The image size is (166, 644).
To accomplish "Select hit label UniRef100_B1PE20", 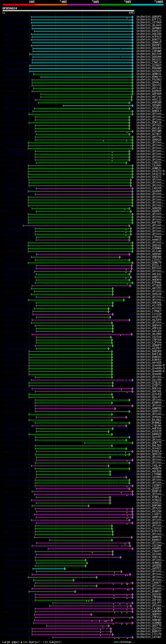I will [149, 31].
